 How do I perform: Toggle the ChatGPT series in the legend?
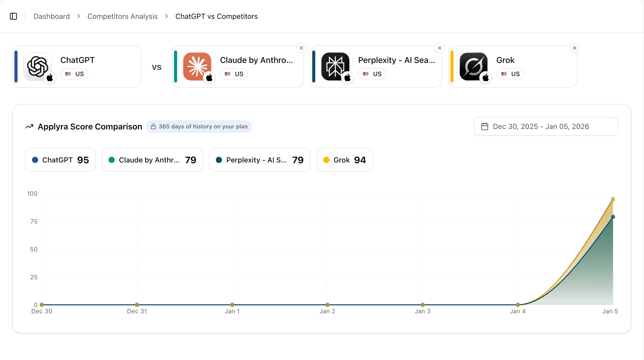coord(60,160)
